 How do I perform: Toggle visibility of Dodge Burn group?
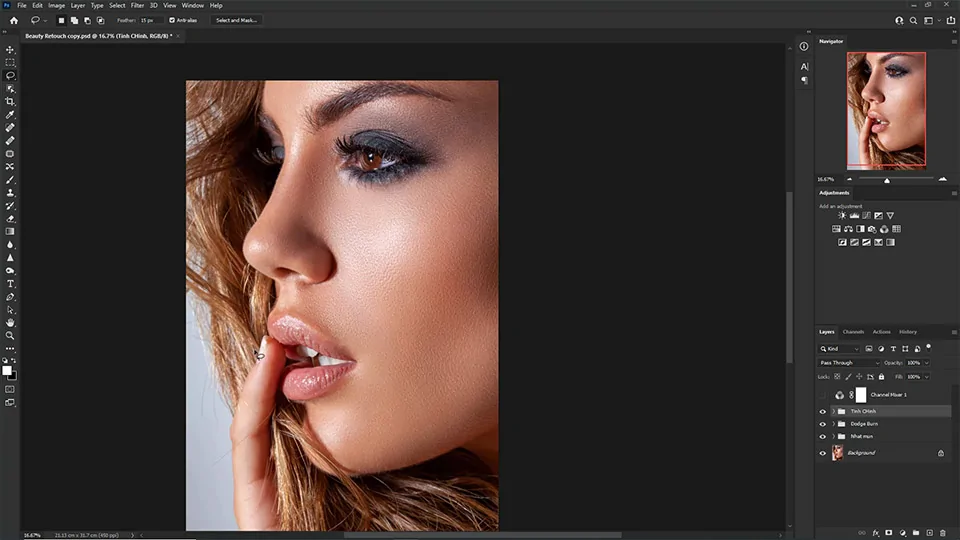pyautogui.click(x=823, y=424)
